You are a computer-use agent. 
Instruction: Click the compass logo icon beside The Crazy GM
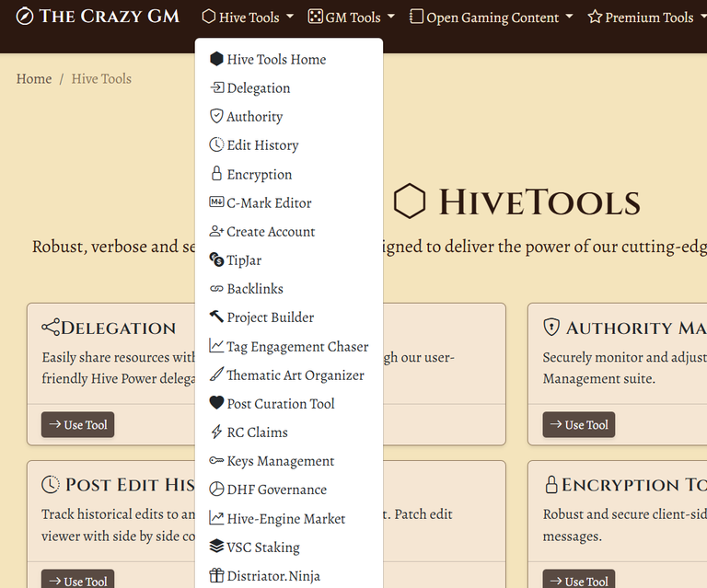pos(25,17)
